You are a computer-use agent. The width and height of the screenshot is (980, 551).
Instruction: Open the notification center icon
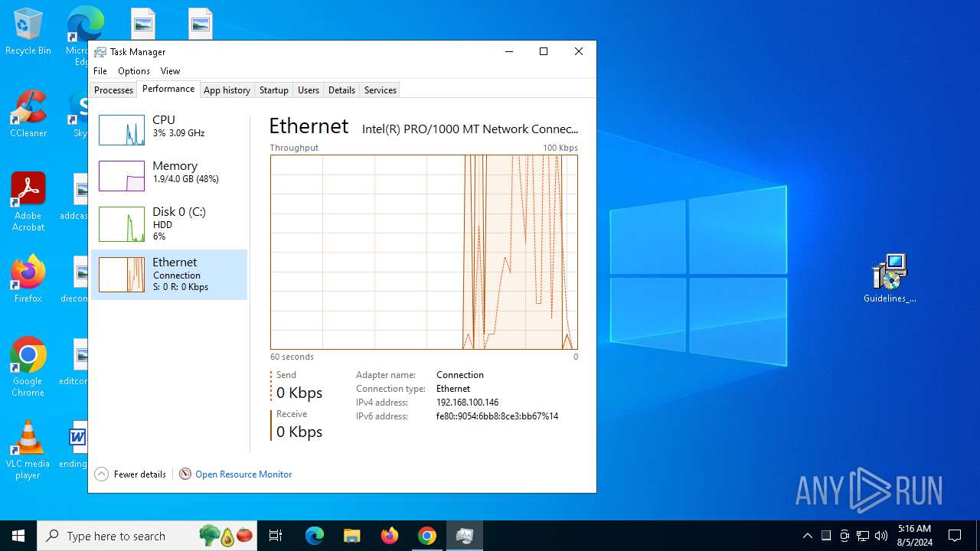(955, 536)
